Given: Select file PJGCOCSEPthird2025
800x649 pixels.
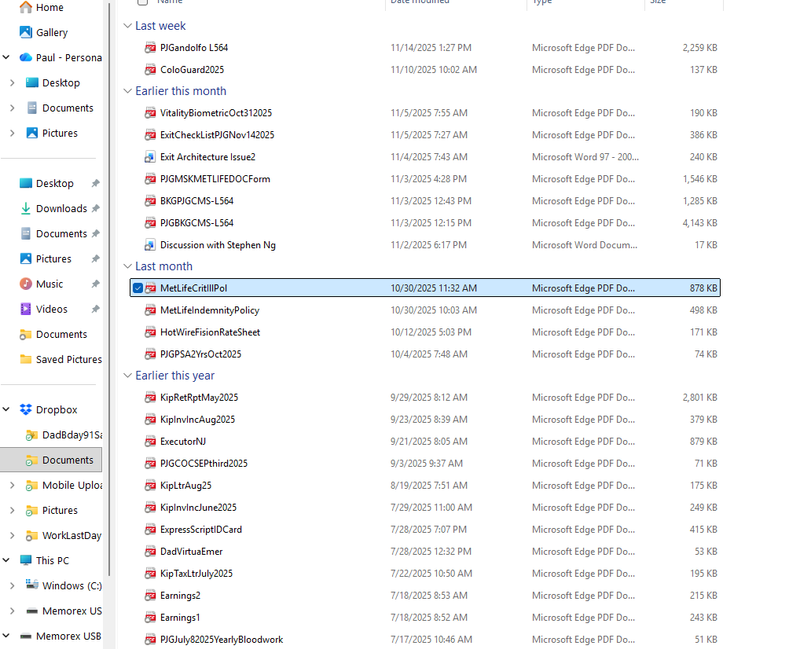Looking at the screenshot, I should [204, 463].
